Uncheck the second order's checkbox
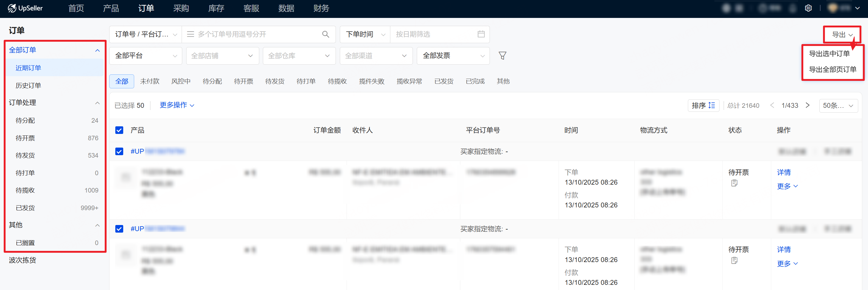This screenshot has width=868, height=290. [x=119, y=229]
